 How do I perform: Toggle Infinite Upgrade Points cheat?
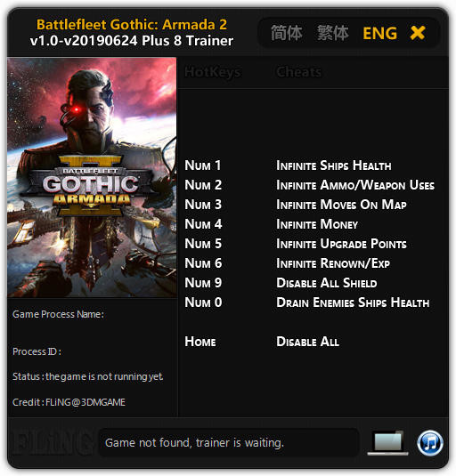click(x=341, y=244)
